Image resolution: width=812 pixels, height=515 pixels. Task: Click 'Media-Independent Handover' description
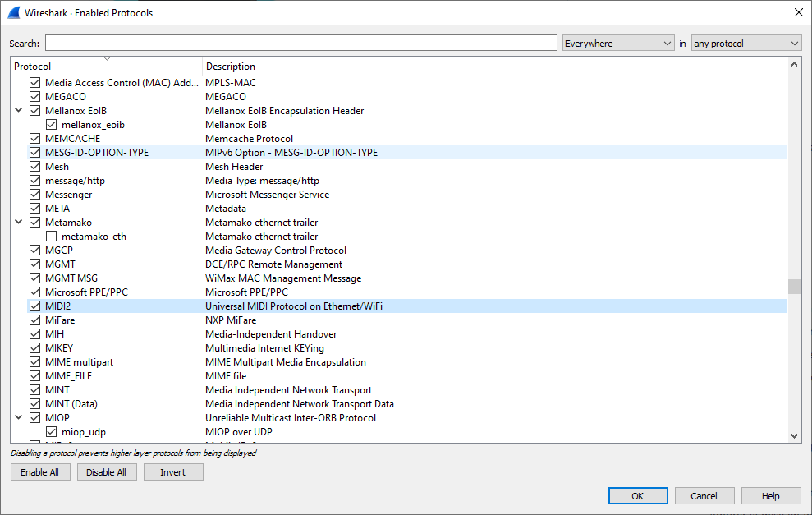point(271,334)
